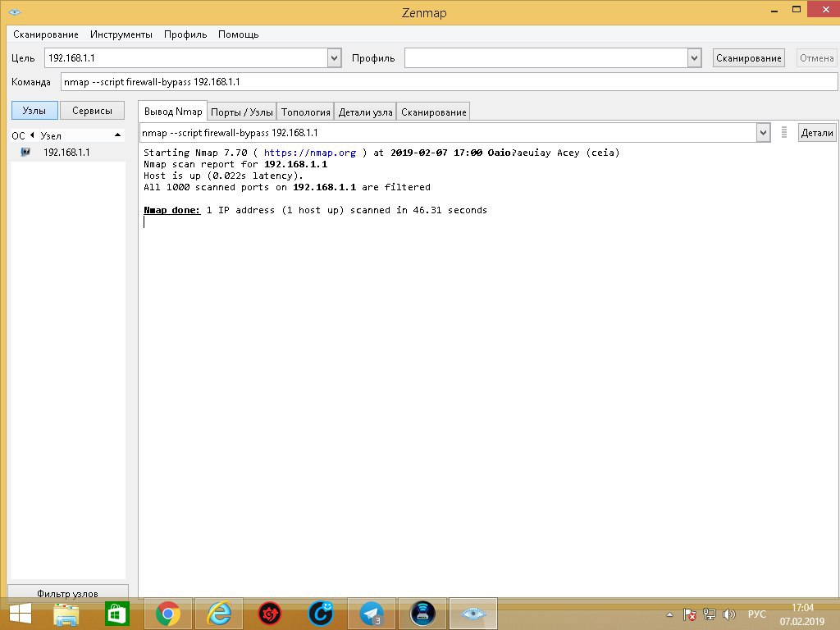Image resolution: width=840 pixels, height=630 pixels.
Task: Click the Профиль combo box field
Action: tap(546, 58)
